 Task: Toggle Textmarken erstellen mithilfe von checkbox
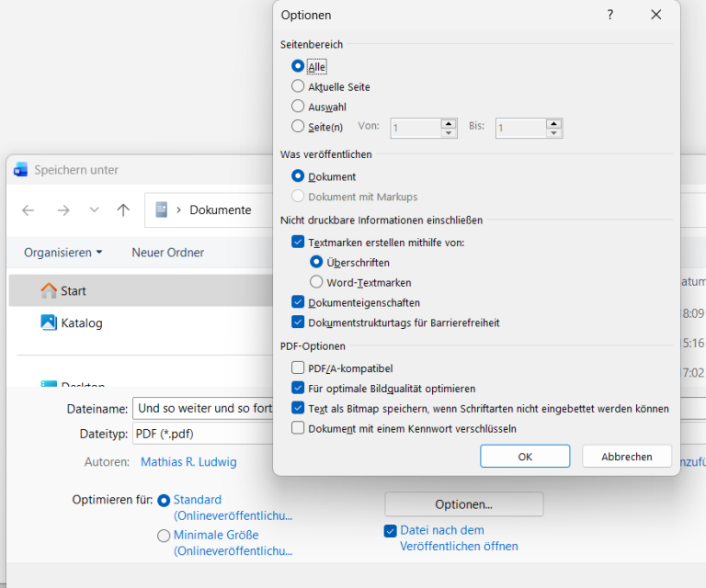tap(298, 242)
